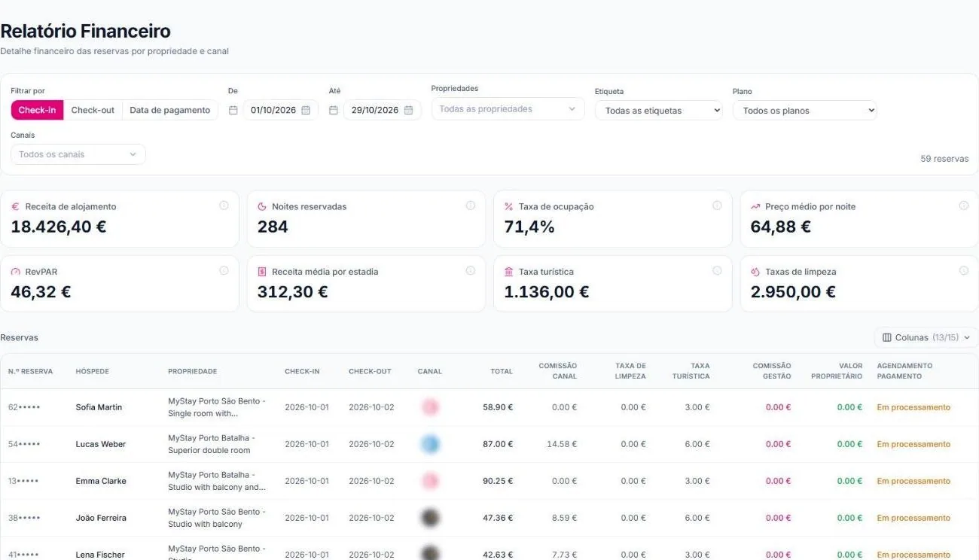
Task: Open the Todas as propriedades dropdown
Action: coord(508,109)
